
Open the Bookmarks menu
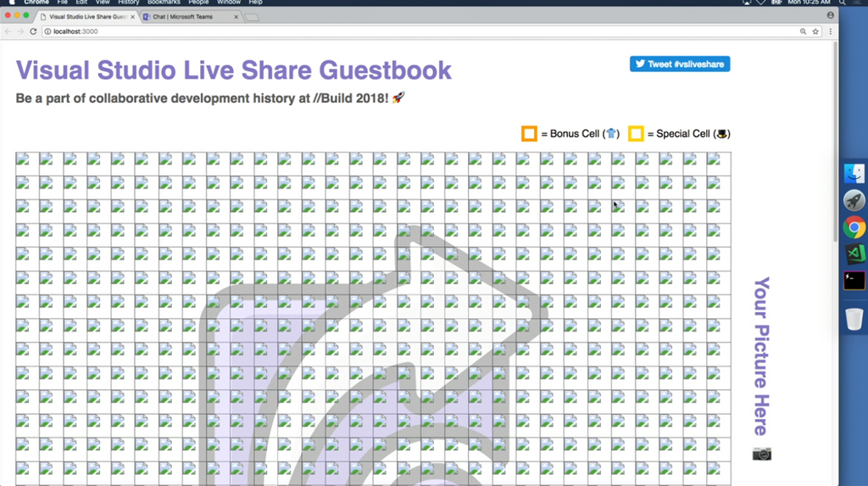click(x=164, y=3)
